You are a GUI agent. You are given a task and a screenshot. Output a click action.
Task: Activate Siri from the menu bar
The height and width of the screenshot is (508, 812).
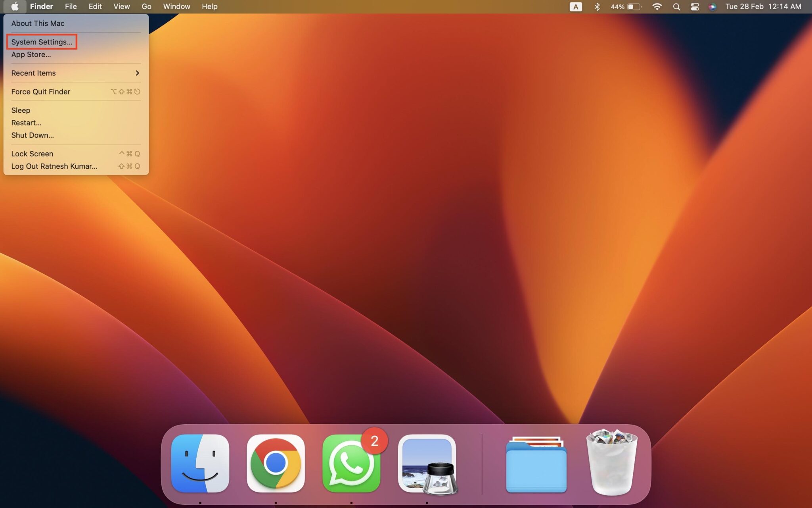coord(713,6)
